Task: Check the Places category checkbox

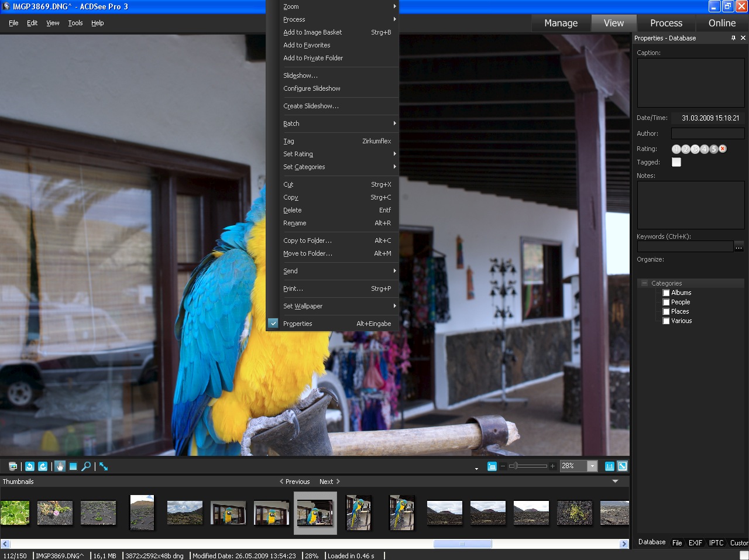Action: pos(665,311)
